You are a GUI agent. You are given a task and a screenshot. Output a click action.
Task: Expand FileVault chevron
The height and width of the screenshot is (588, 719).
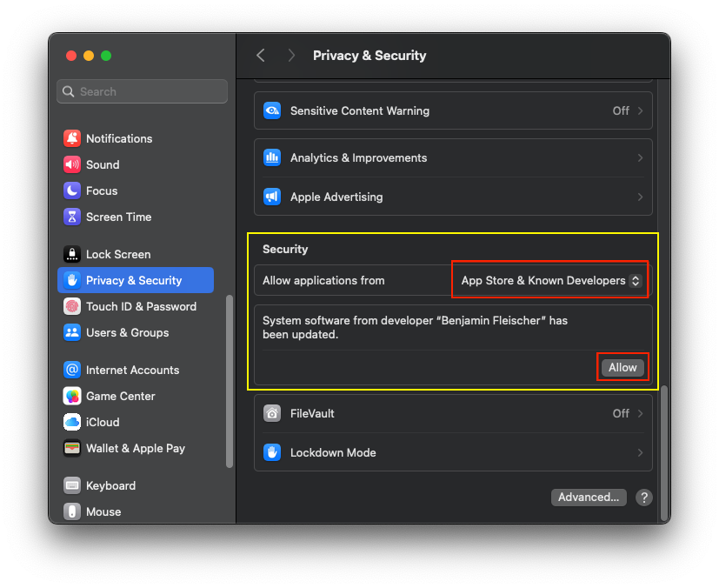click(640, 413)
